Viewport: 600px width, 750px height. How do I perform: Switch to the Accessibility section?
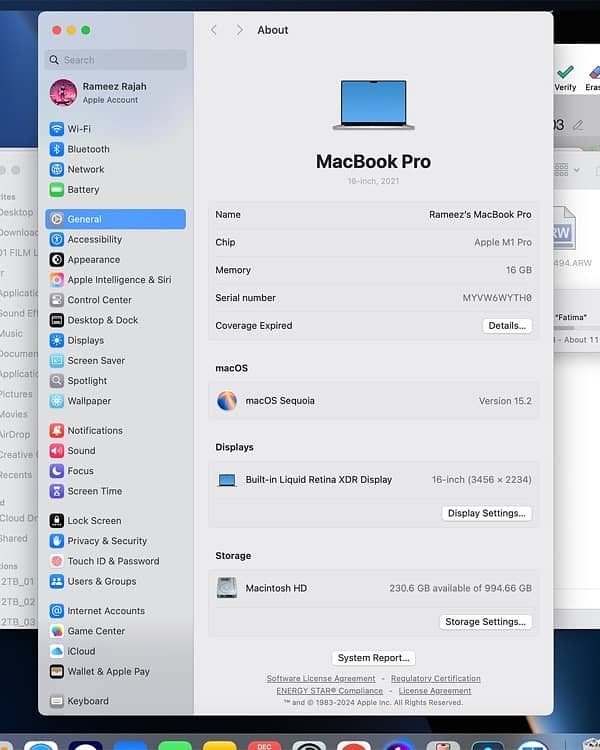[x=94, y=239]
